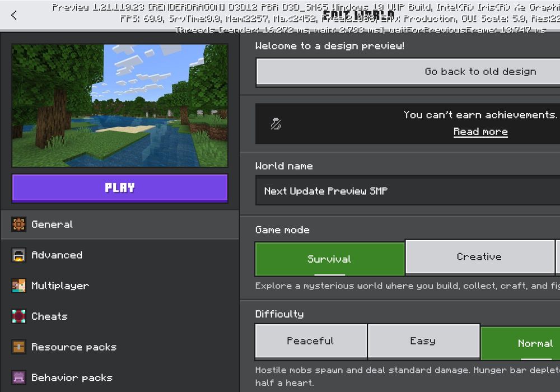The image size is (560, 392).
Task: Click the World name input field
Action: (408, 190)
